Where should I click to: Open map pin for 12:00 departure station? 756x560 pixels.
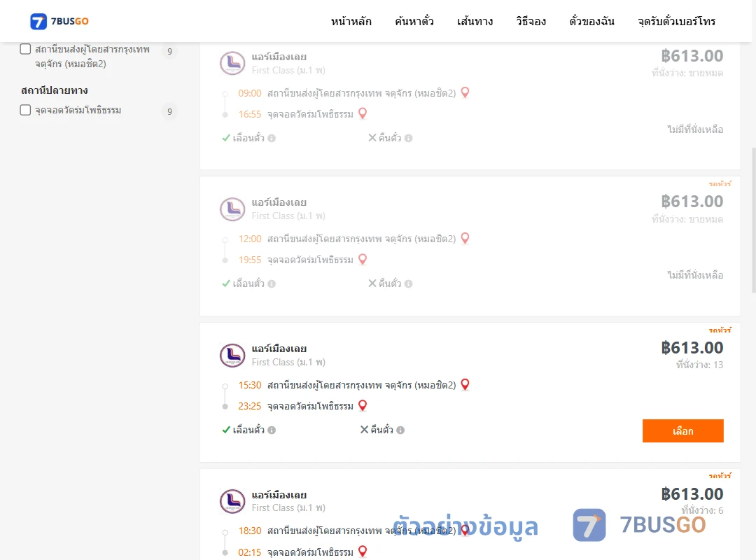[465, 238]
